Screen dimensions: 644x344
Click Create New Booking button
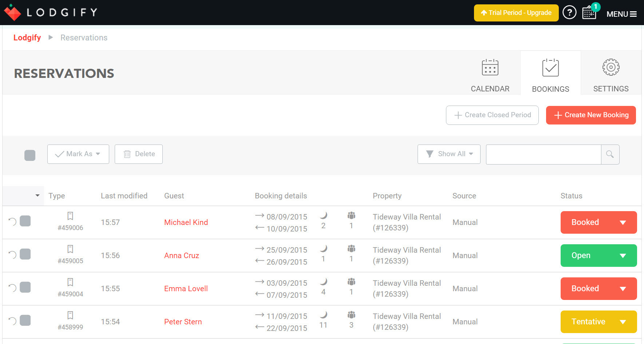coord(591,115)
